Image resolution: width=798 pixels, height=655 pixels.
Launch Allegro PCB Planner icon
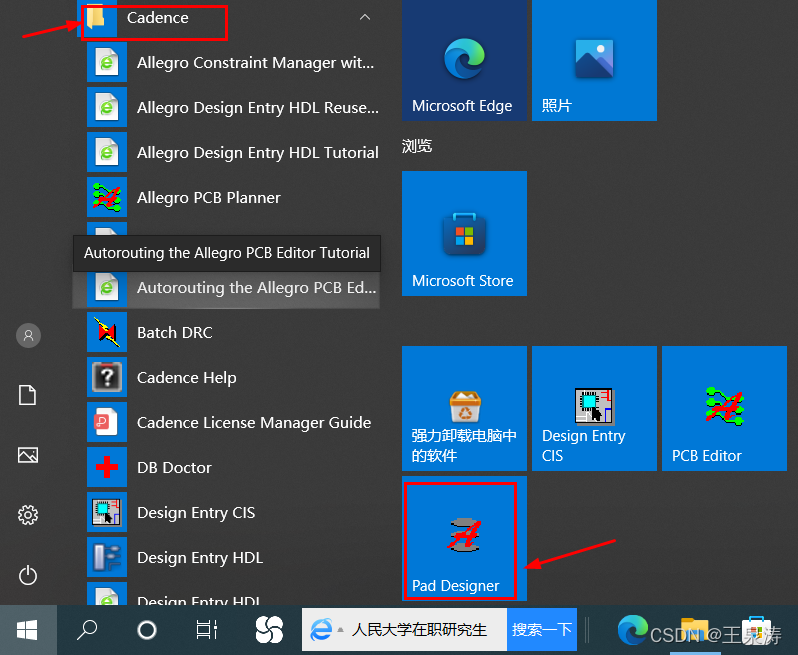[107, 197]
